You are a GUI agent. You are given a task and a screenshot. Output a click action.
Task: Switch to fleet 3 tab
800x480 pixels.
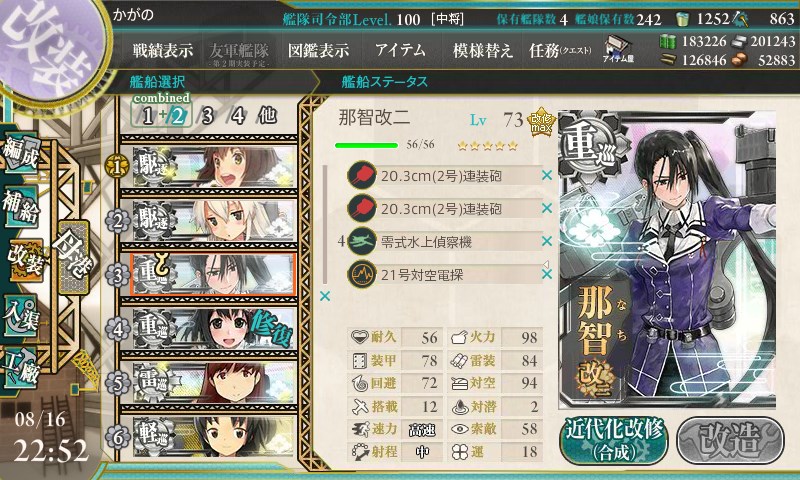207,116
